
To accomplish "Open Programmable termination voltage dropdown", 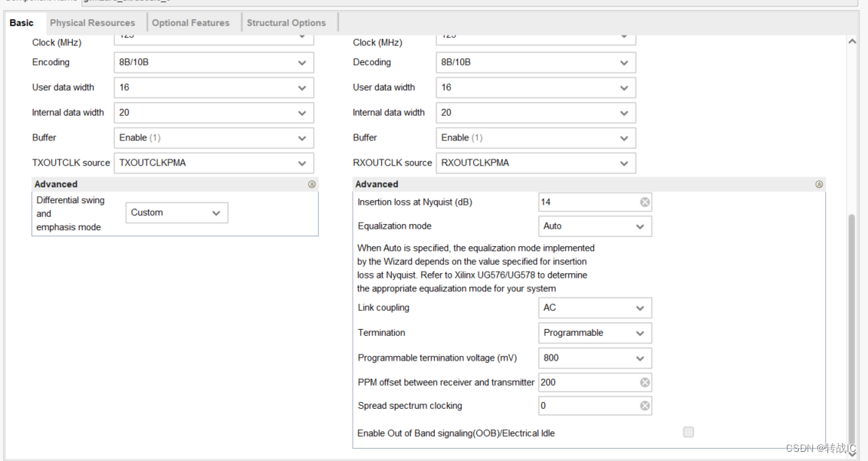I will point(594,358).
